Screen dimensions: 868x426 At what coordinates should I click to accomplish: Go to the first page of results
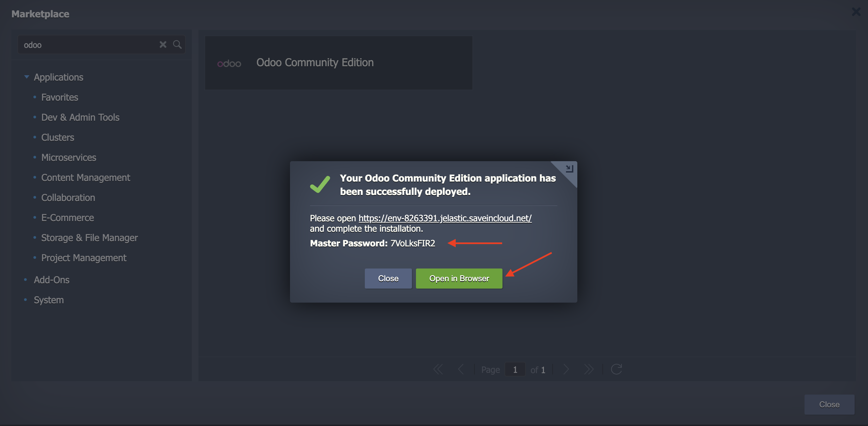tap(438, 369)
